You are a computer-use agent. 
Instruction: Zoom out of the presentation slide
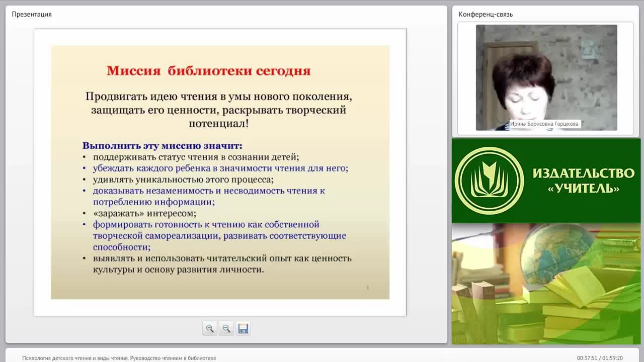(226, 328)
